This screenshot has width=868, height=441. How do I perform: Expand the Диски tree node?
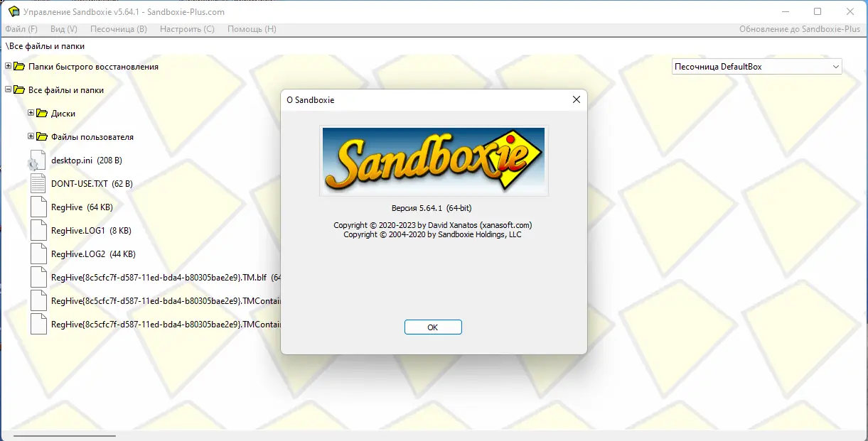(x=31, y=114)
